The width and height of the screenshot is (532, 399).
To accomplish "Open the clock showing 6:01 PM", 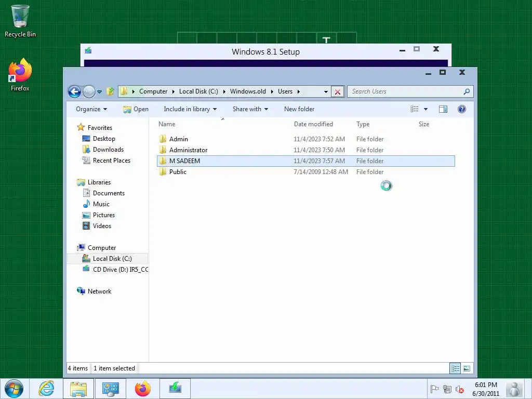I will (x=486, y=389).
